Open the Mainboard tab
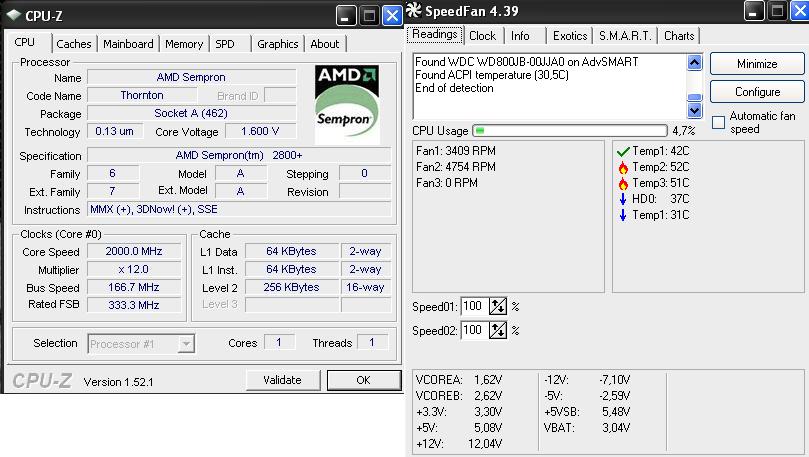Viewport: 809px width, 457px height. coord(128,44)
